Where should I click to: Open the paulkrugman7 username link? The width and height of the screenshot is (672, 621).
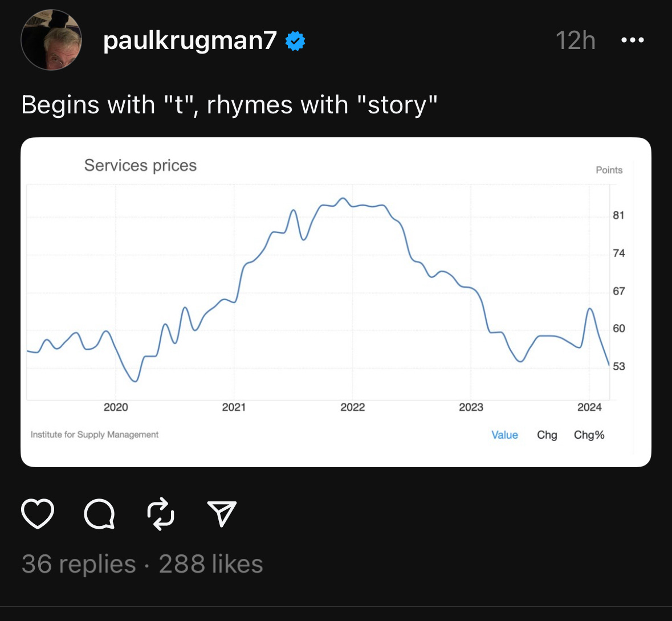click(x=190, y=40)
